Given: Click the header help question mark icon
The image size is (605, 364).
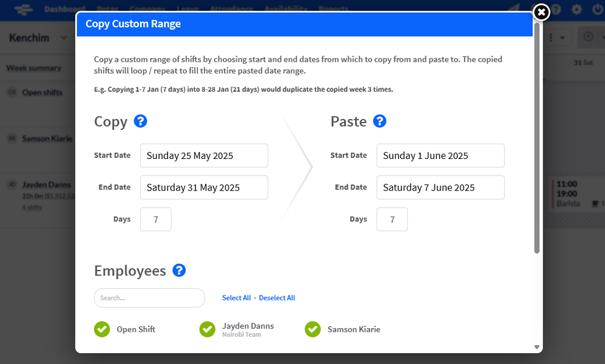Looking at the screenshot, I should (556, 9).
